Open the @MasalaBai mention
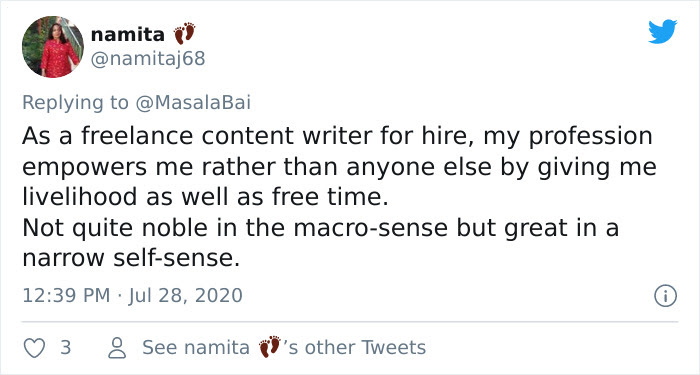 tap(193, 103)
